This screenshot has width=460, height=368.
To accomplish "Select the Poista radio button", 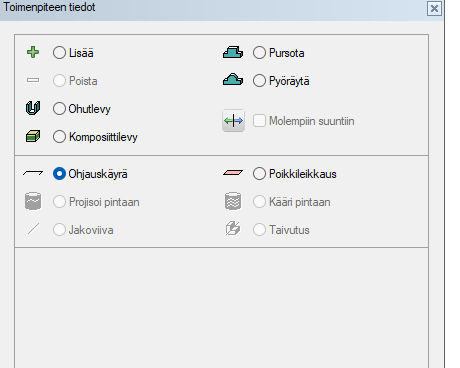I will click(x=59, y=81).
